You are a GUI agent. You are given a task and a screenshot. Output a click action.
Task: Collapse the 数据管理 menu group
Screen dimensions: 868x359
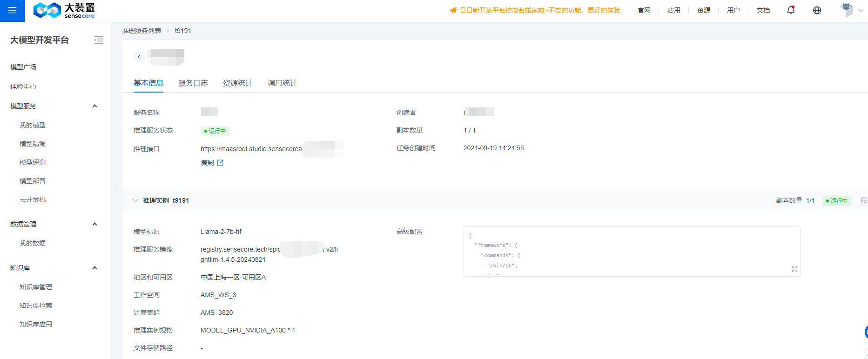94,224
